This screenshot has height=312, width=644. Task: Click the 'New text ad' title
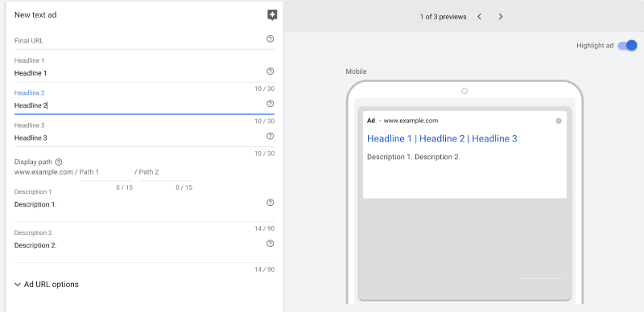coord(35,14)
